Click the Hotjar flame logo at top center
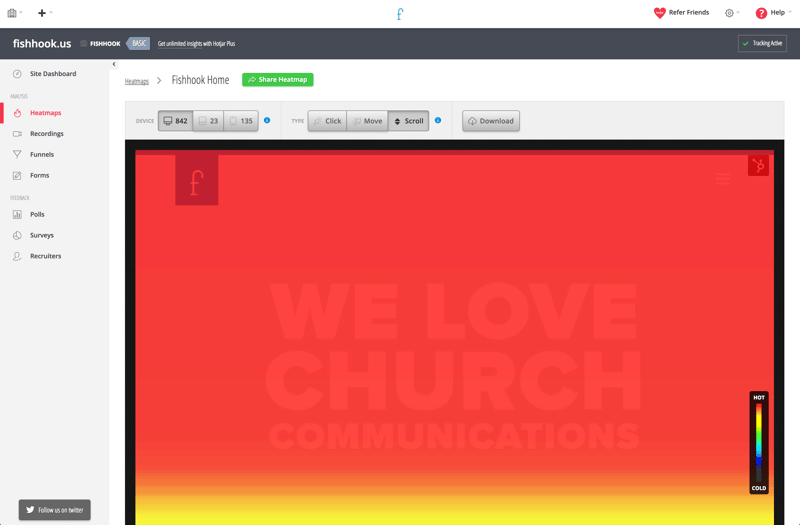 (400, 14)
